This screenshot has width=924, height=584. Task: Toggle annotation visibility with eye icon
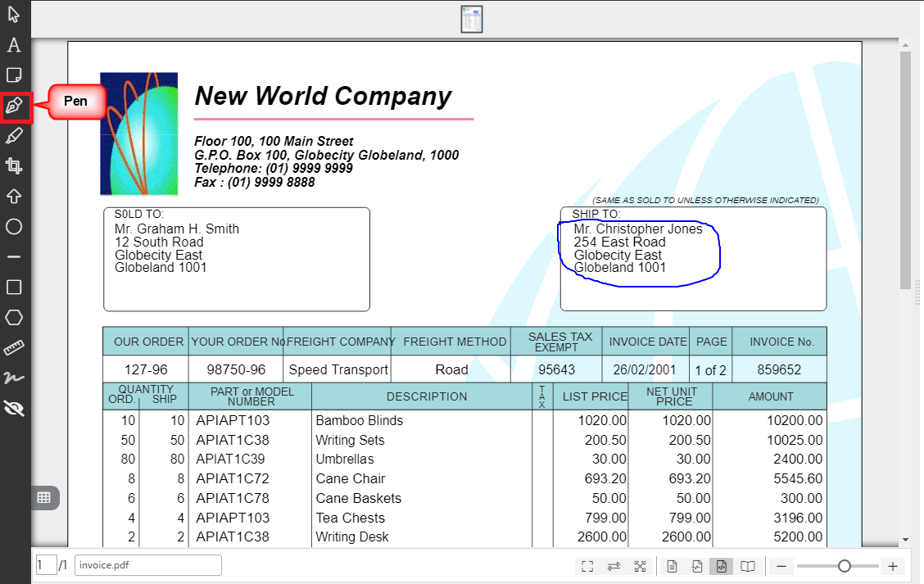click(14, 409)
